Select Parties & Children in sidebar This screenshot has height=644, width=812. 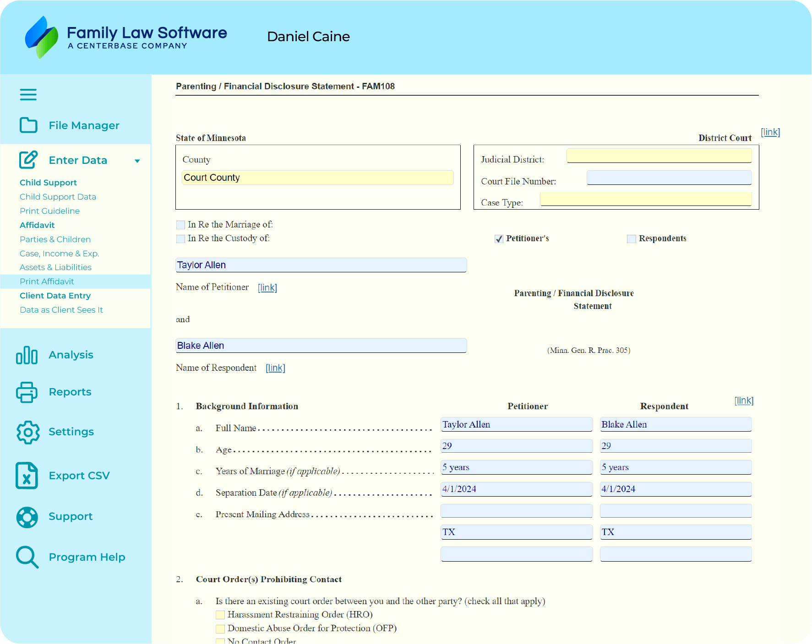pos(55,239)
